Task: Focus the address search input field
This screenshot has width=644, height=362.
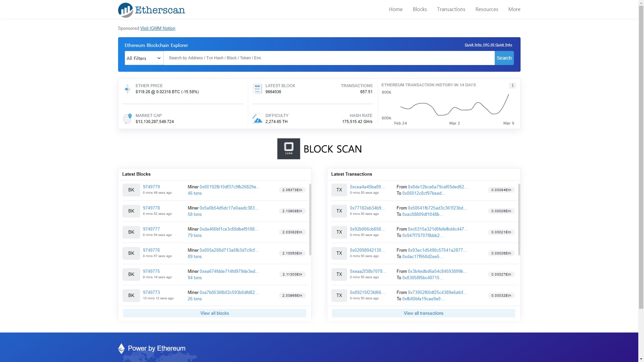Action: click(x=329, y=58)
